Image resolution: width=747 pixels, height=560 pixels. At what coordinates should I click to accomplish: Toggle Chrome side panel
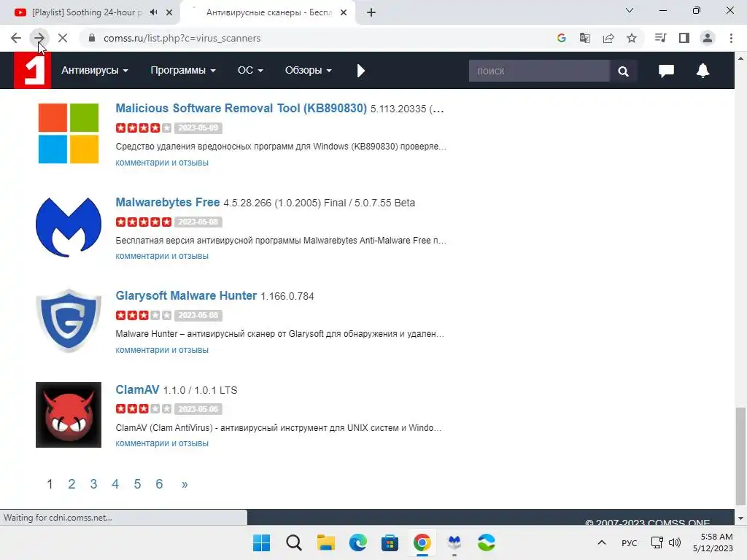684,38
